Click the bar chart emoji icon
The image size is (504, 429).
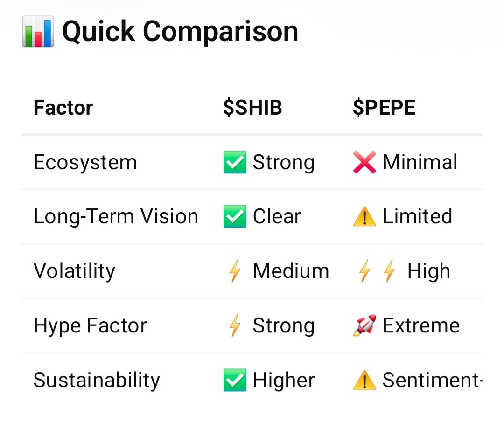tap(38, 32)
